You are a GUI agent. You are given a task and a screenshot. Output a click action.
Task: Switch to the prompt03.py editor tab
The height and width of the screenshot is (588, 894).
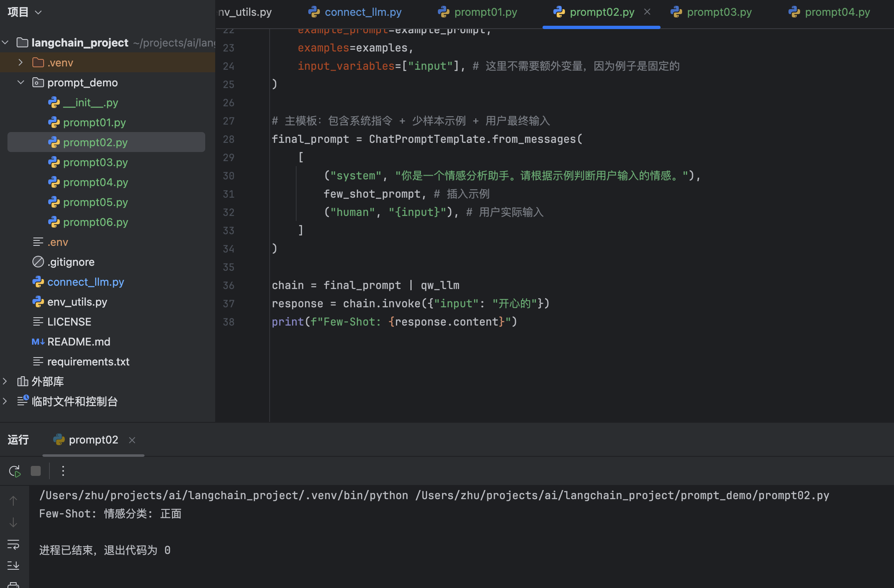tap(719, 12)
